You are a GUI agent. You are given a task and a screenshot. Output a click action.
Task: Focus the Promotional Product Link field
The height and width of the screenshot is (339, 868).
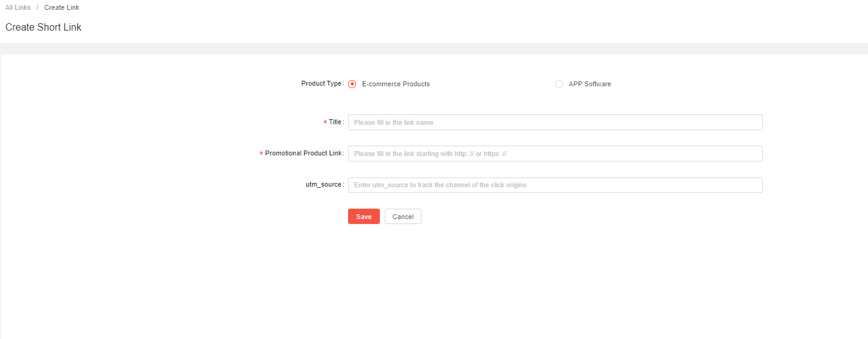(x=555, y=154)
